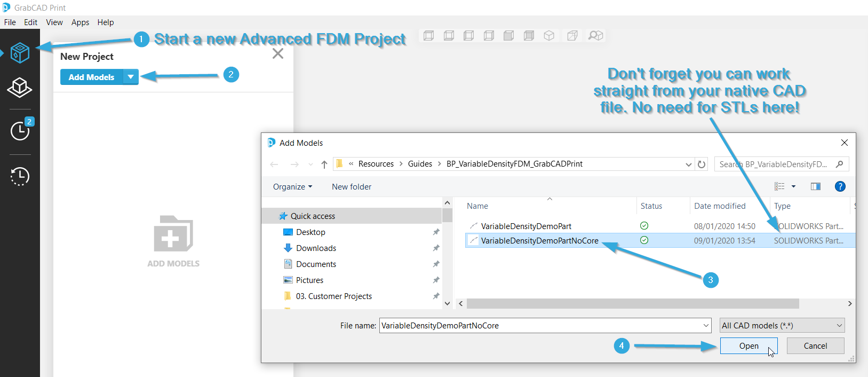Switch to the tray model view sidebar icon

click(20, 88)
